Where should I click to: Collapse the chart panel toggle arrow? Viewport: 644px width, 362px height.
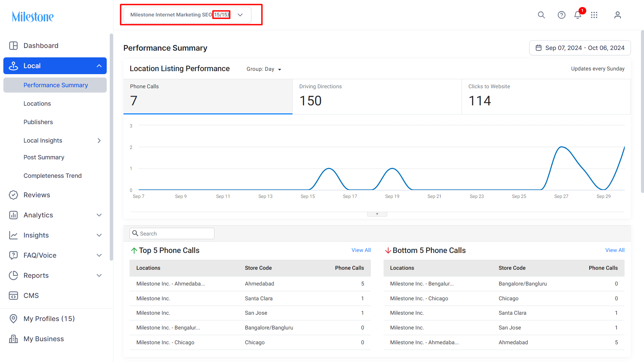[x=377, y=214]
